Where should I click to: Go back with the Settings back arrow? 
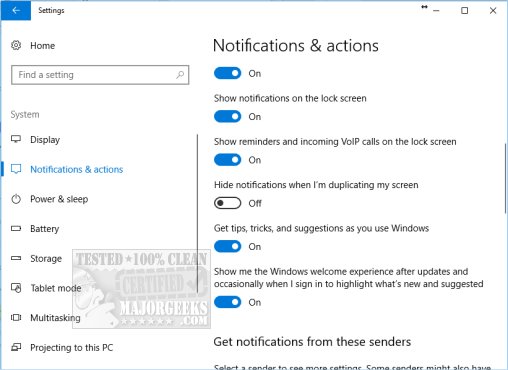[x=16, y=10]
